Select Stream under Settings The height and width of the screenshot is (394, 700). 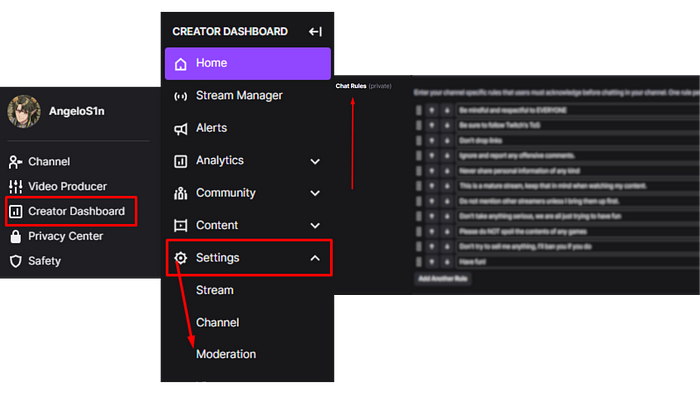coord(215,290)
